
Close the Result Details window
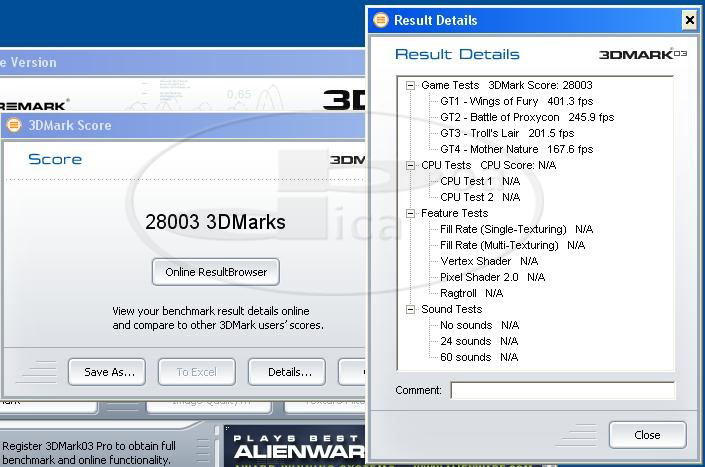(x=689, y=20)
